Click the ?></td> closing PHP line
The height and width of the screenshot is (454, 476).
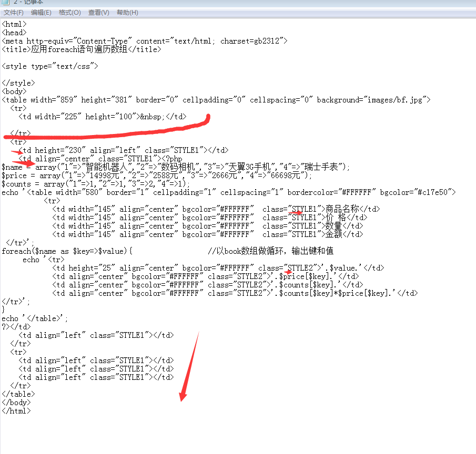coord(16,327)
